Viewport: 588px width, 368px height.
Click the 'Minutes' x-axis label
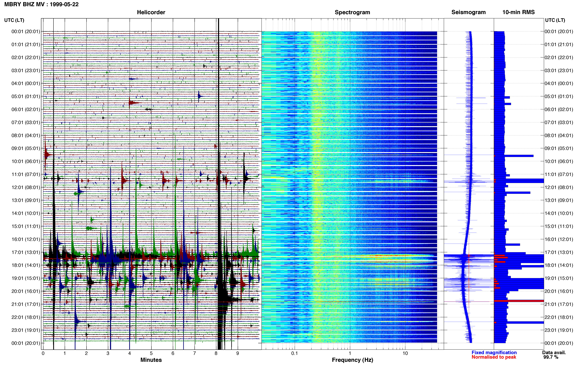coord(151,360)
